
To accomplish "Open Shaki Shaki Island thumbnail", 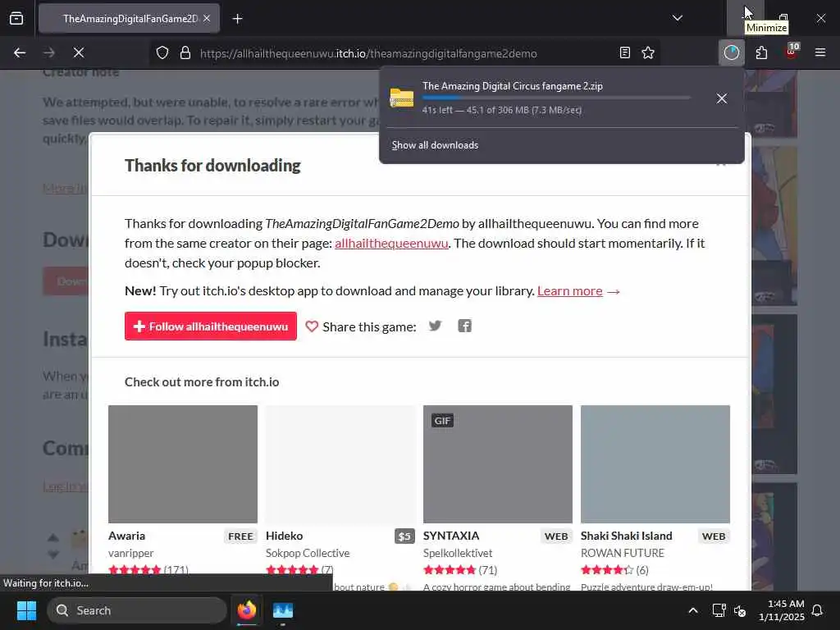I will point(655,464).
